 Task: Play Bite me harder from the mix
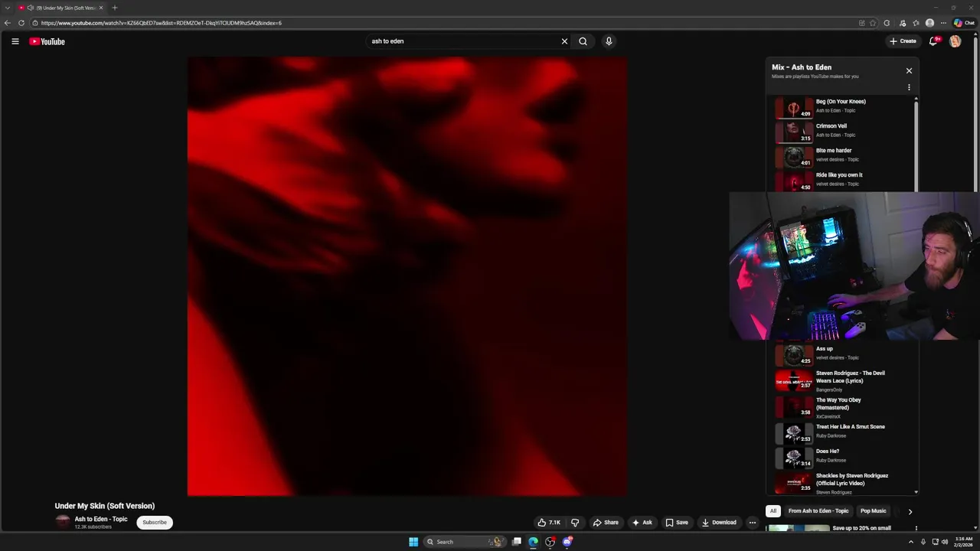[834, 150]
